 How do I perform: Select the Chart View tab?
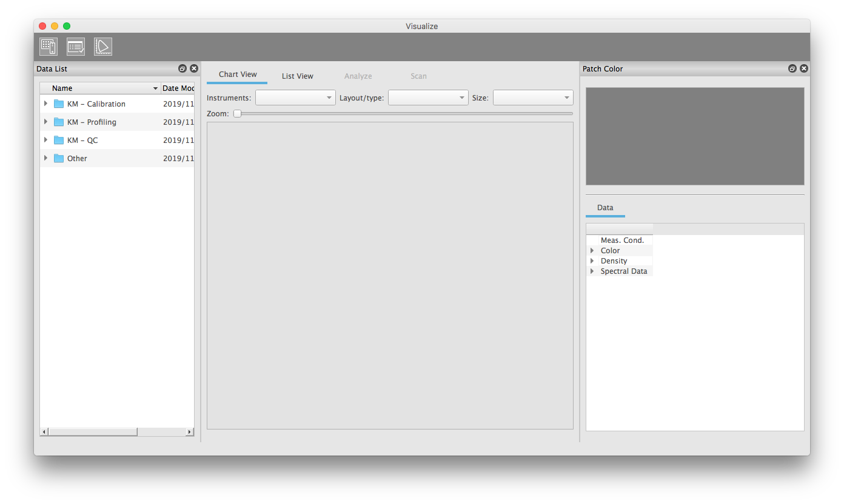point(238,75)
